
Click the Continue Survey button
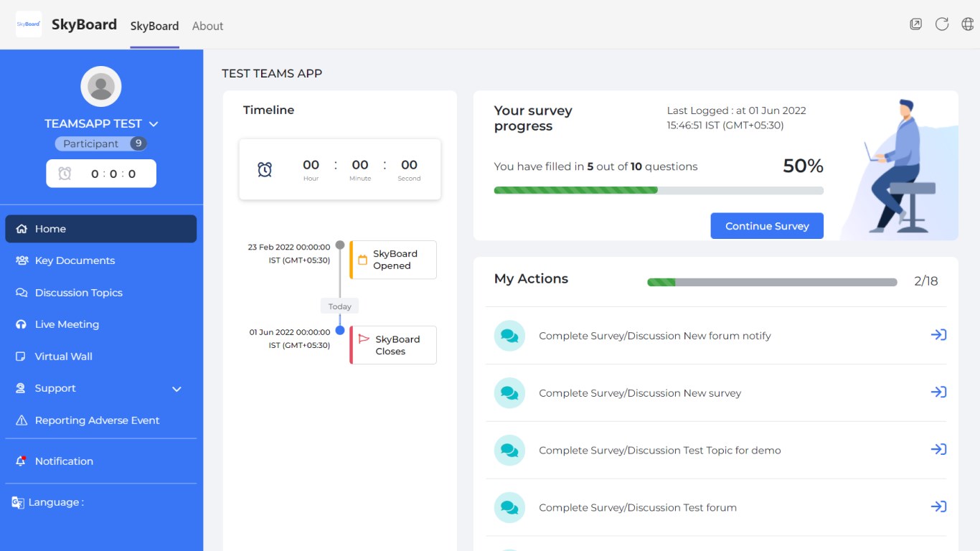[x=767, y=226]
